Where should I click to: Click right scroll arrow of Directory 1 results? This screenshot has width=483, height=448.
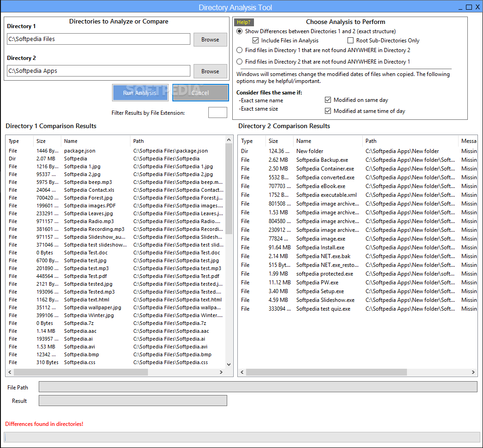click(221, 372)
